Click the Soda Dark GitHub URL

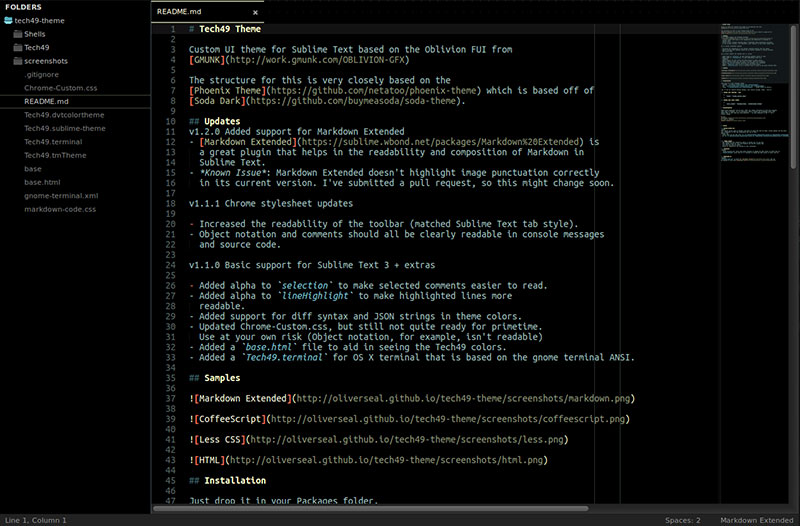pyautogui.click(x=353, y=101)
